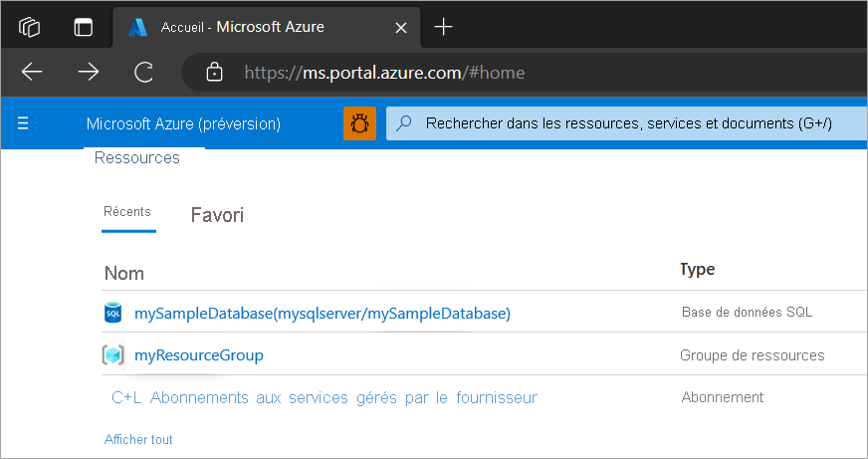This screenshot has width=868, height=459.
Task: Click the Ressources section heading
Action: 137,157
